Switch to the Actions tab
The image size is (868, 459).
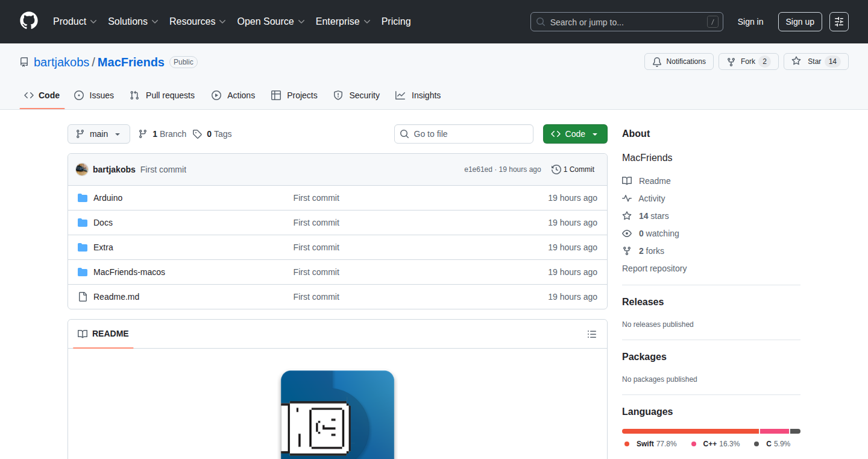(x=233, y=95)
